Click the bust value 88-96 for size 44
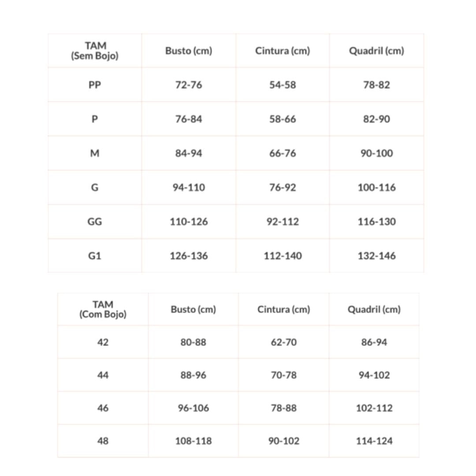This screenshot has width=476, height=476. point(193,375)
